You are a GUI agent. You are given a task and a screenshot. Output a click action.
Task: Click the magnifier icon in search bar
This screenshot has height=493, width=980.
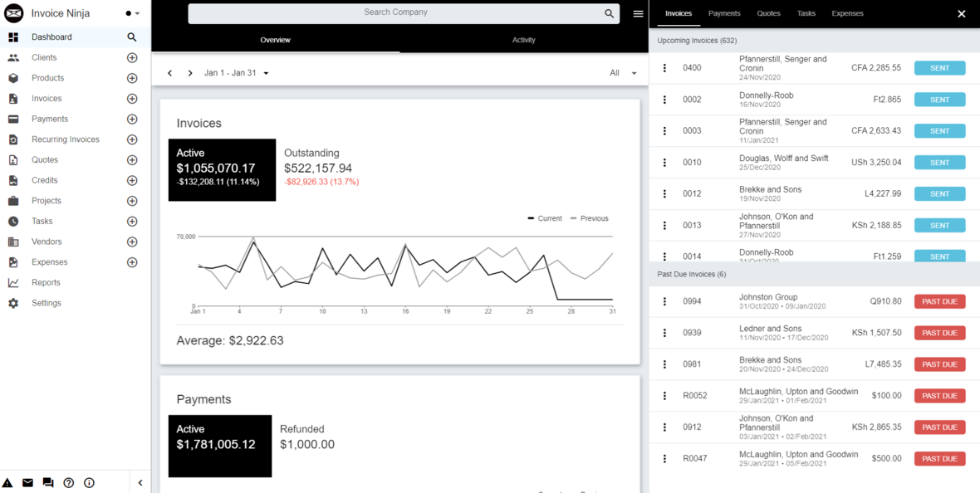click(610, 14)
